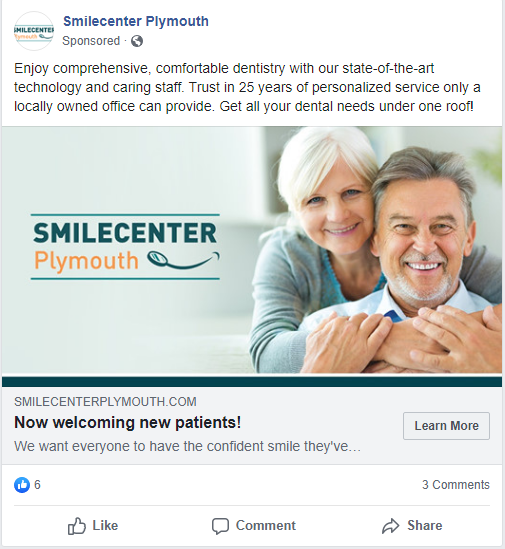
Task: Click the Like button text
Action: coord(105,526)
